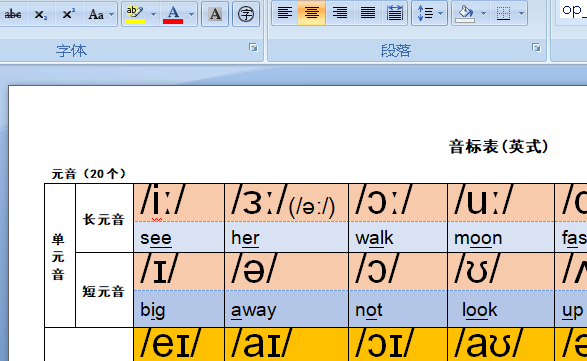Open the 字体 font dialog launcher
This screenshot has width=587, height=361.
tap(253, 48)
